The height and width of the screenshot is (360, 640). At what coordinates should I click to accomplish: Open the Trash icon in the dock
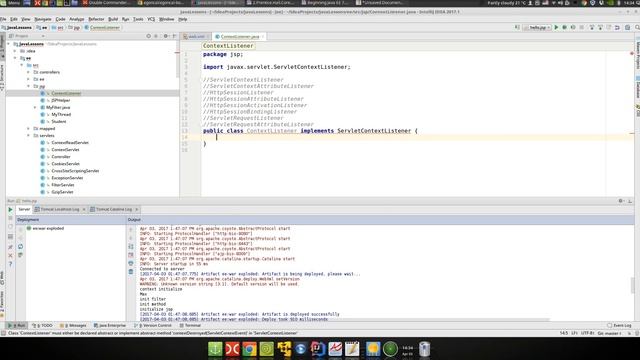pyautogui.click(x=424, y=349)
